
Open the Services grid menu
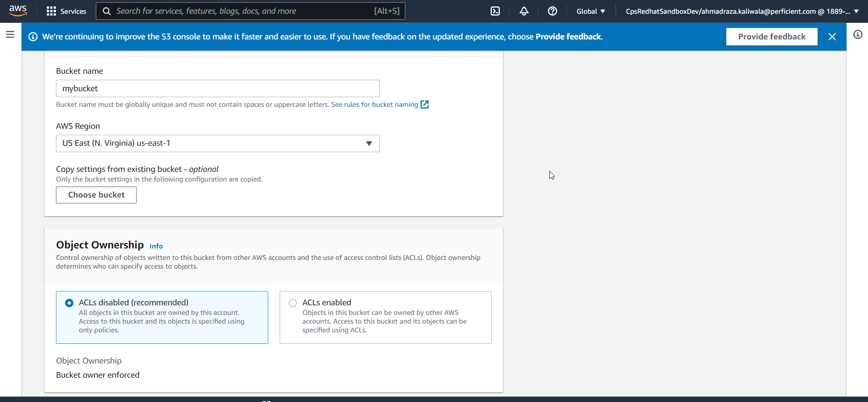[66, 11]
